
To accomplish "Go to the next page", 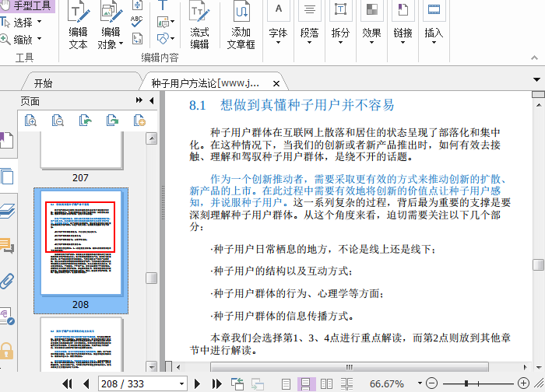I will [197, 383].
